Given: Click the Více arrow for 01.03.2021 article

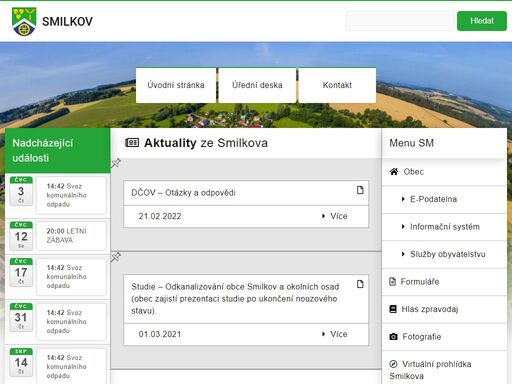Looking at the screenshot, I should click(323, 334).
